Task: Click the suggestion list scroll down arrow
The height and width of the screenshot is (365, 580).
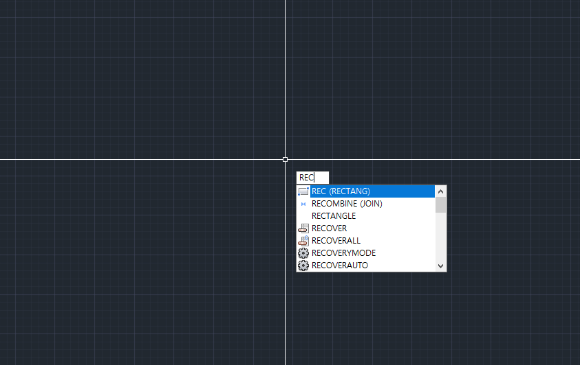Action: pos(441,266)
